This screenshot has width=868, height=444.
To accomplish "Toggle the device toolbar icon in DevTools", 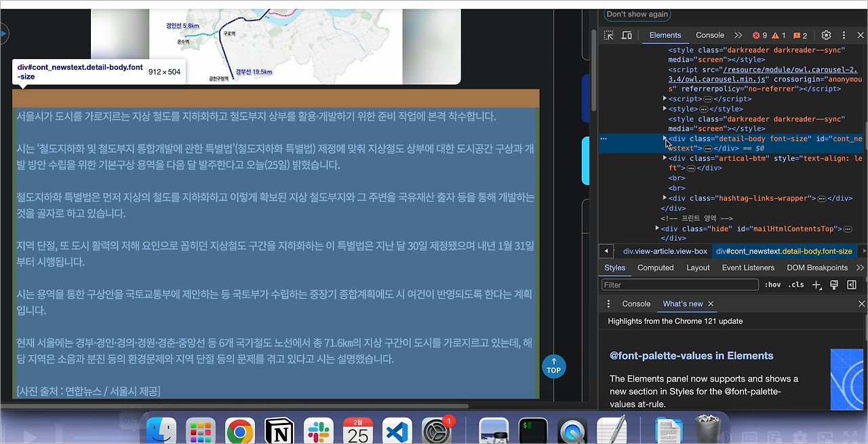I will pyautogui.click(x=627, y=35).
